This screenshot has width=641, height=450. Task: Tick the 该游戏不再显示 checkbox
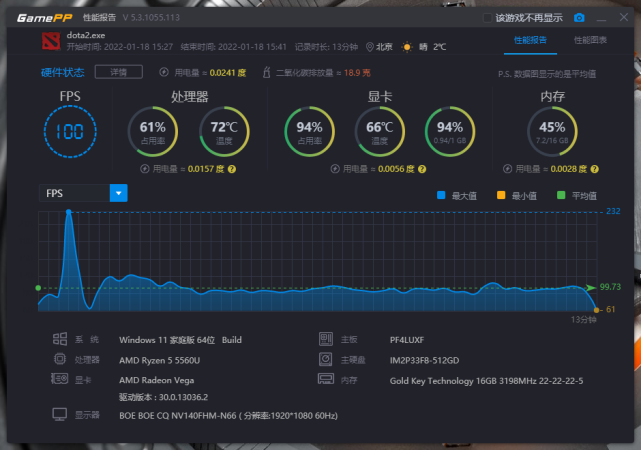click(x=487, y=18)
